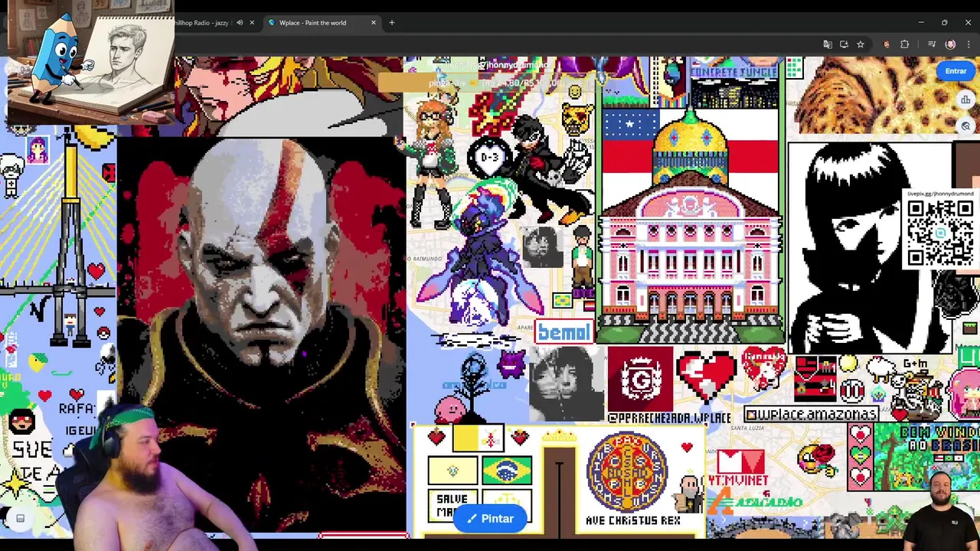Click the blue Entrar login button
The image size is (980, 551).
pos(955,71)
